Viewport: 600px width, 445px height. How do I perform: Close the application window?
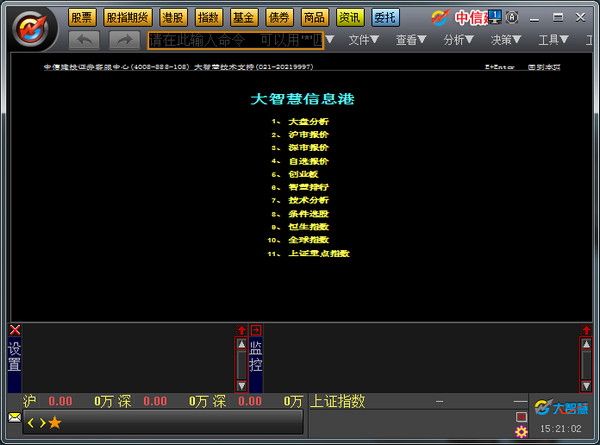pyautogui.click(x=580, y=17)
